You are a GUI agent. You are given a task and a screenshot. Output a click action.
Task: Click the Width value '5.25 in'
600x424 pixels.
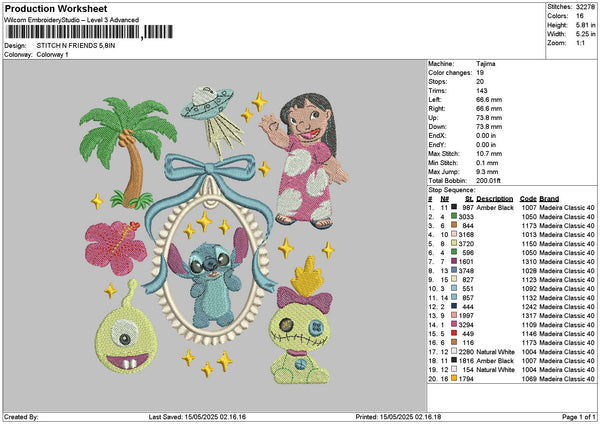point(586,34)
